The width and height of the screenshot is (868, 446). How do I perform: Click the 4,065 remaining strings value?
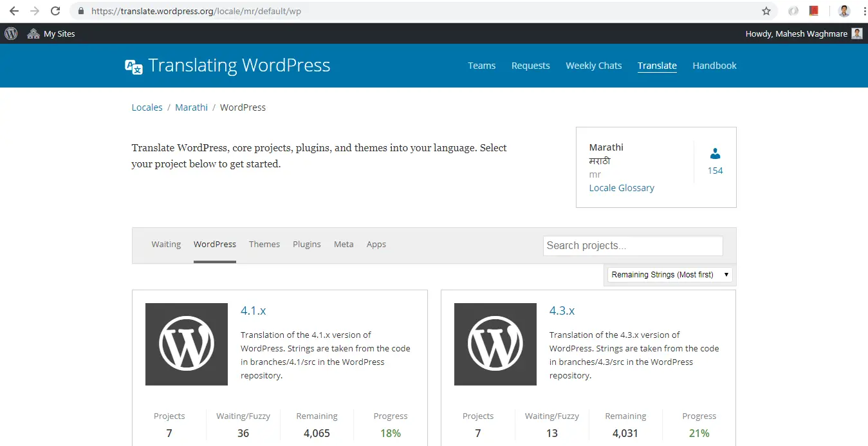[317, 433]
